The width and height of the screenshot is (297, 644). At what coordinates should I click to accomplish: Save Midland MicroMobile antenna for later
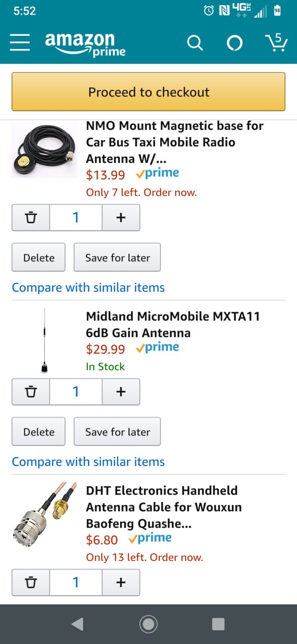(x=117, y=432)
